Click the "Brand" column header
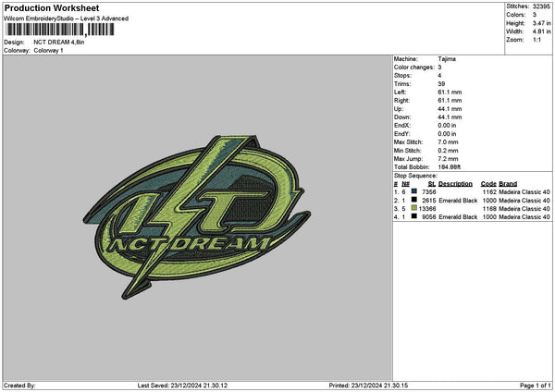Image resolution: width=555 pixels, height=392 pixels. coord(508,184)
